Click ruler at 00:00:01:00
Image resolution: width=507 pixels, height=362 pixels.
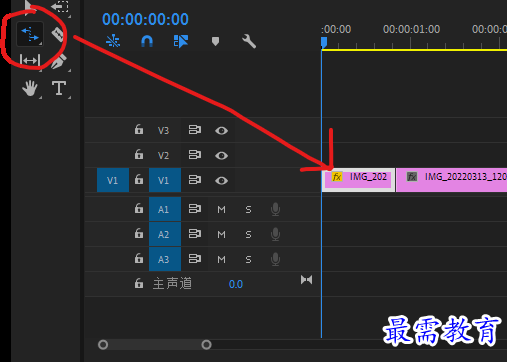click(x=411, y=29)
